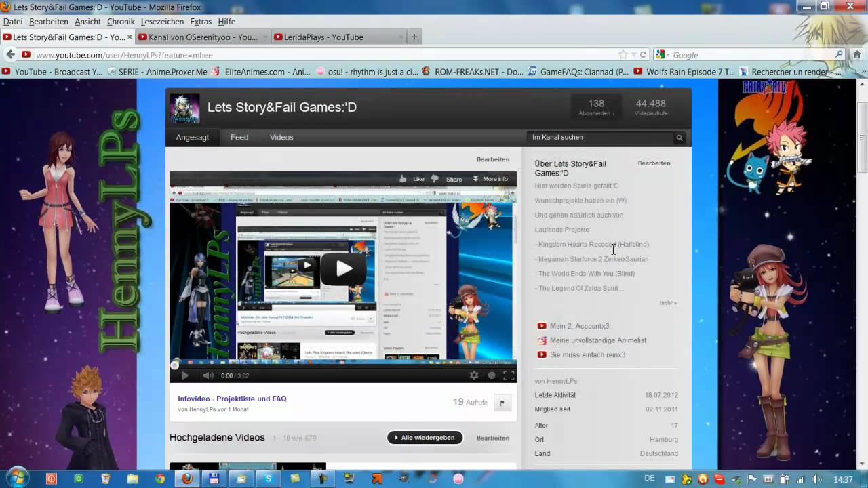
Task: Open the GameFAQs: Clannad bookmark
Action: point(578,71)
